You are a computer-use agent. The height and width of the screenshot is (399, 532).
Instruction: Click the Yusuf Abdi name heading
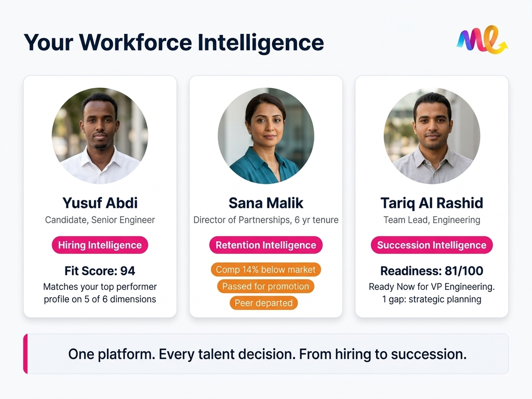point(100,203)
